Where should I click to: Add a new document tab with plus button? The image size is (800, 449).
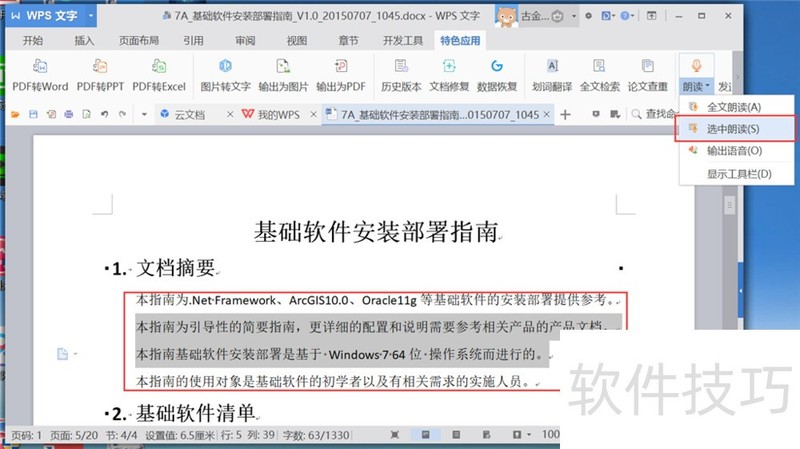(x=565, y=115)
